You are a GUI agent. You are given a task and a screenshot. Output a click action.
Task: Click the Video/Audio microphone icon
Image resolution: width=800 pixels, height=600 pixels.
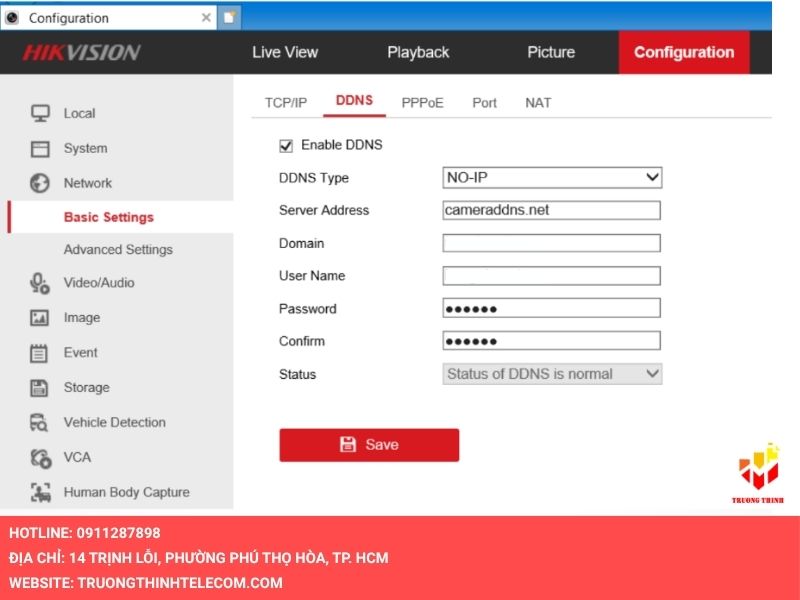pyautogui.click(x=40, y=283)
